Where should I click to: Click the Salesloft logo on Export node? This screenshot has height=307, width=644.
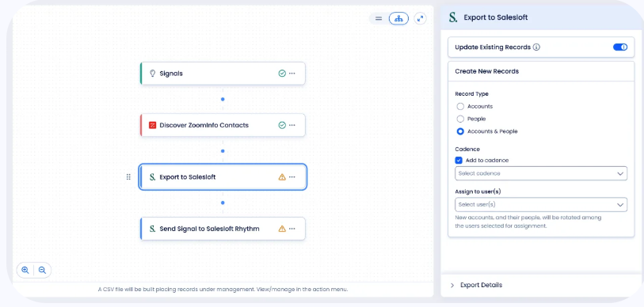point(152,177)
